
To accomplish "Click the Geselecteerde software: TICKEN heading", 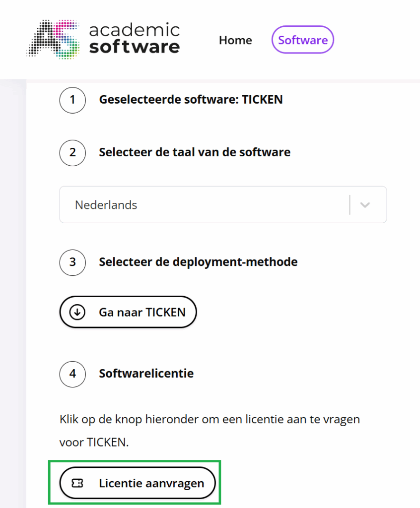I will point(191,100).
